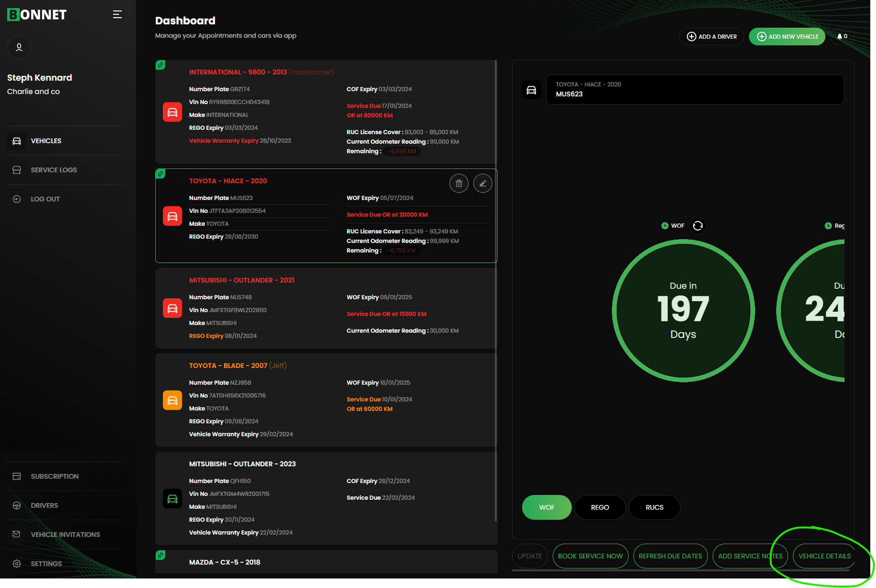The image size is (876, 588).
Task: Click the green car icon for Mitsubishi Outlander 2023
Action: (x=172, y=499)
